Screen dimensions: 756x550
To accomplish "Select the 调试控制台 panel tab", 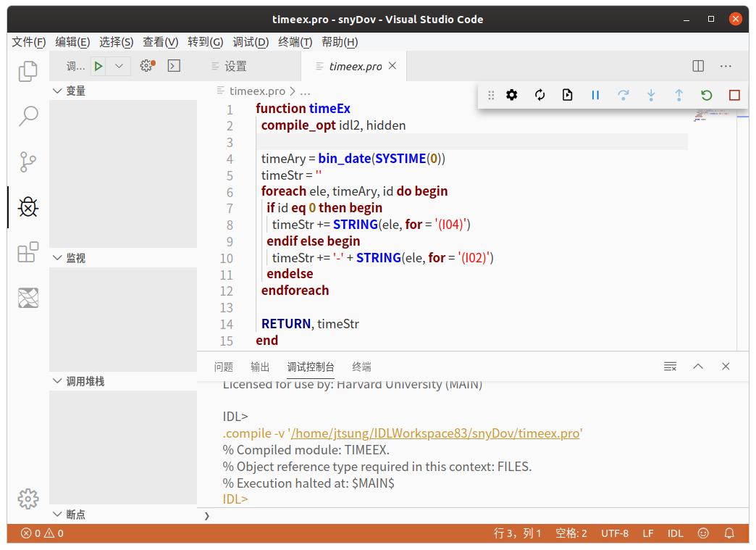I will (x=311, y=367).
